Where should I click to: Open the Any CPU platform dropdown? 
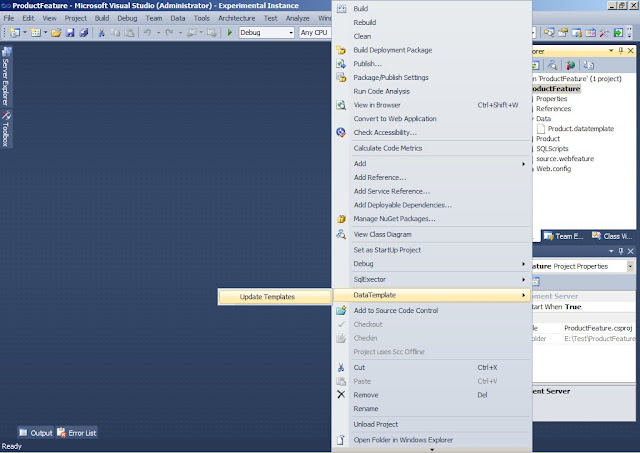tap(315, 33)
